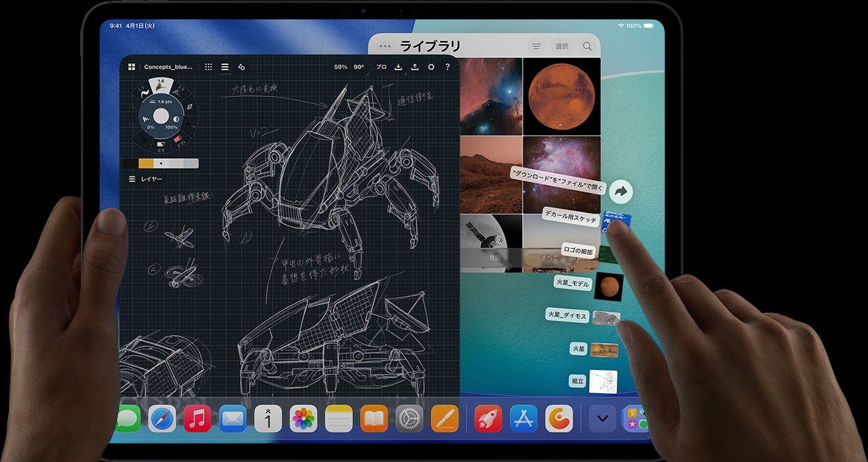Toggle the layers stack icon in toolbar

click(225, 67)
